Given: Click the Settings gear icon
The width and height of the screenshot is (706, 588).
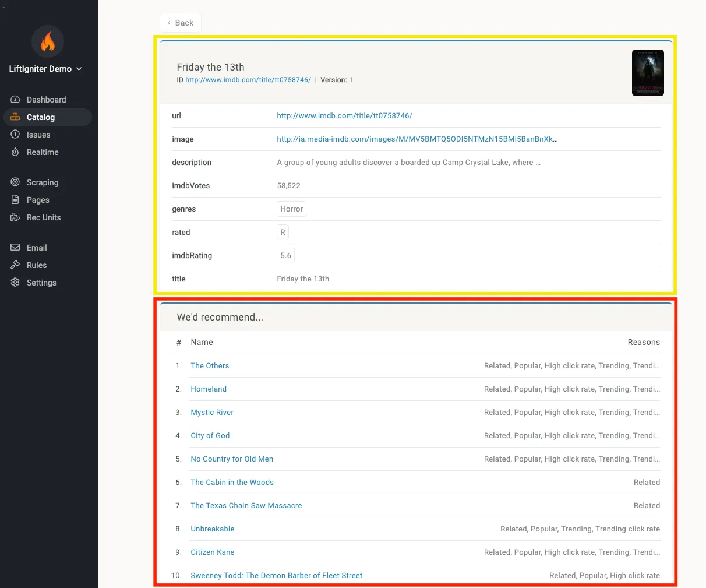Looking at the screenshot, I should (x=15, y=283).
